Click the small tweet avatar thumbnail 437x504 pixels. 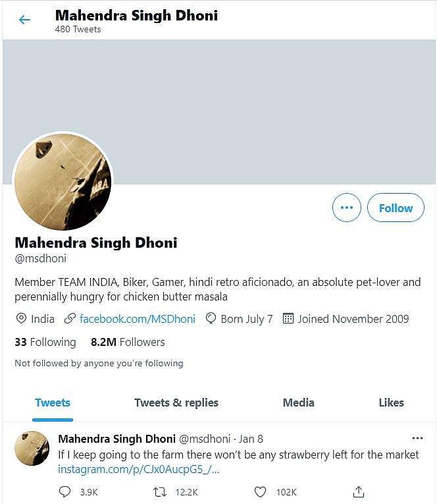click(32, 448)
